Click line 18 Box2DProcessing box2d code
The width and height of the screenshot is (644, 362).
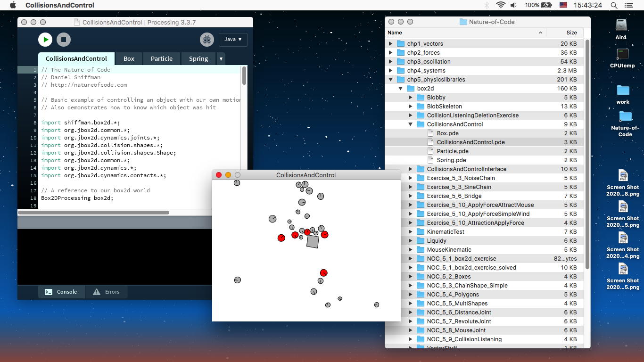pos(77,198)
